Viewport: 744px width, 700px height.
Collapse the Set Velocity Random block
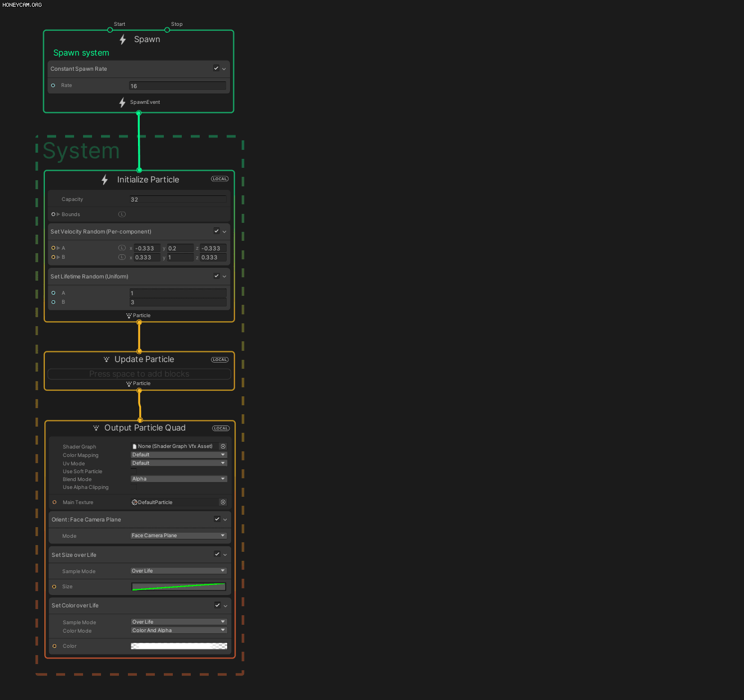224,232
